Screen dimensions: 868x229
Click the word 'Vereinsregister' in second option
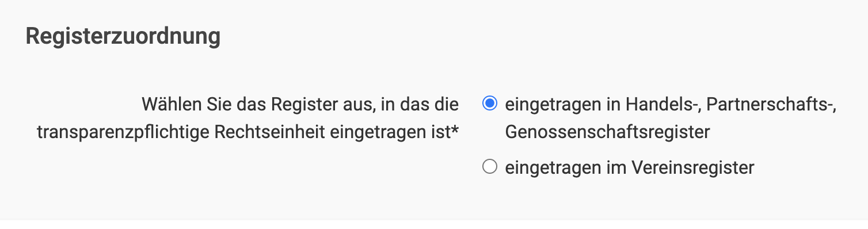(x=693, y=168)
